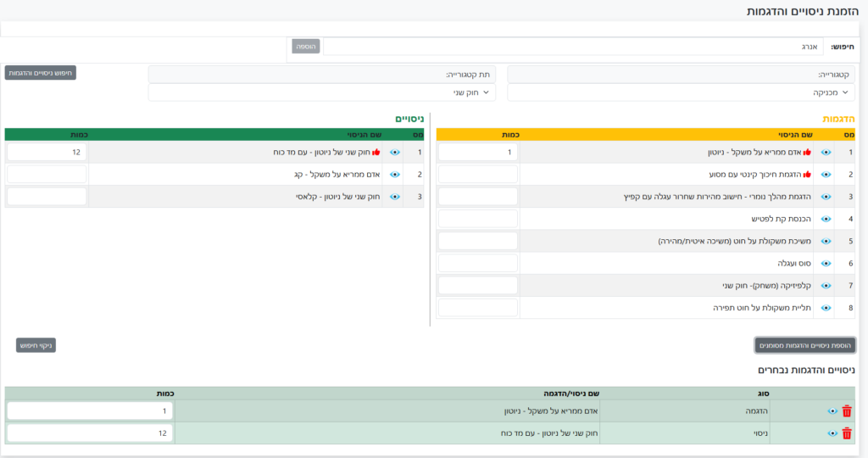This screenshot has width=868, height=458.
Task: Click the eye icon in selected "ניסוי" row
Action: 832,433
